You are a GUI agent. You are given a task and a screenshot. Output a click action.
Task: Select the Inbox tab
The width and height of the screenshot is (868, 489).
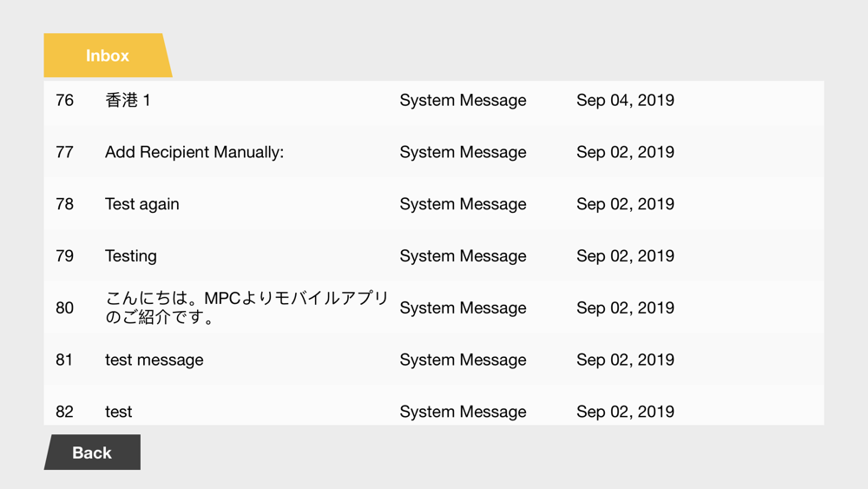point(107,56)
